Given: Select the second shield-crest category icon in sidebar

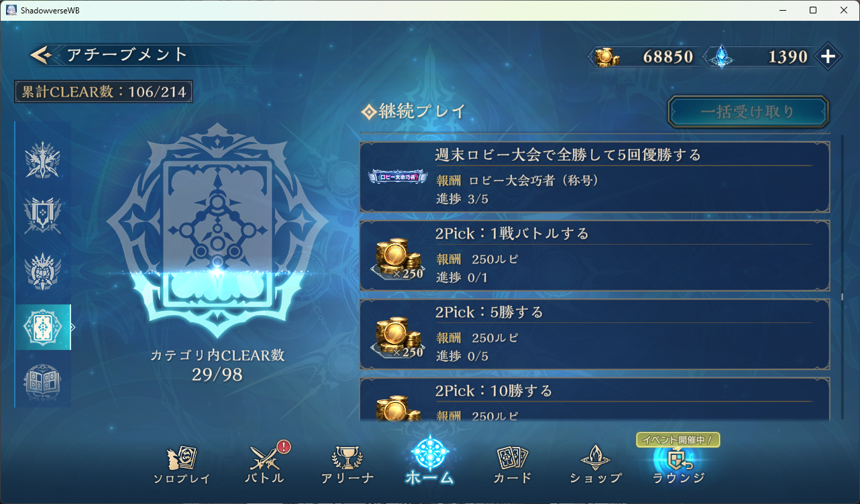Looking at the screenshot, I should tap(43, 214).
